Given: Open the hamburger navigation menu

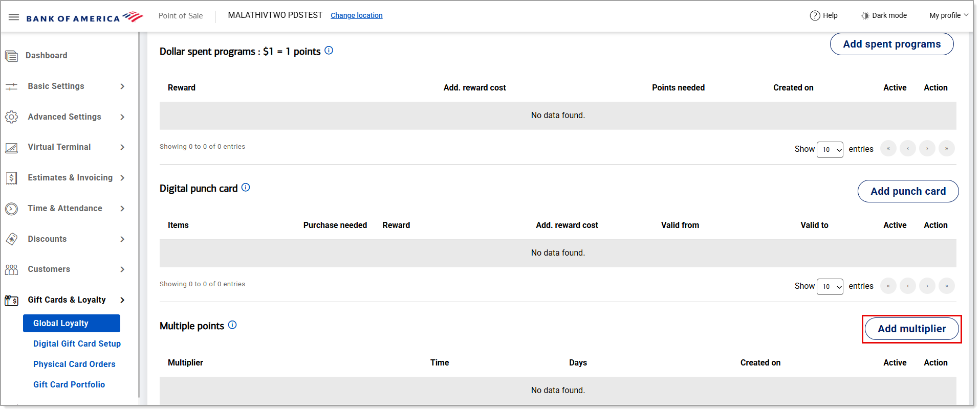Looking at the screenshot, I should tap(14, 17).
